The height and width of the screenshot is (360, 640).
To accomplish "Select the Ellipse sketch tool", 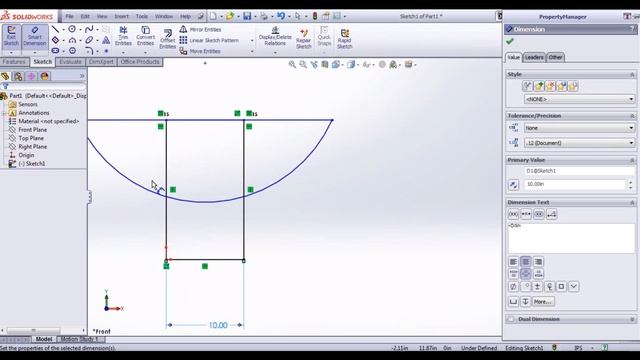I will (x=89, y=40).
